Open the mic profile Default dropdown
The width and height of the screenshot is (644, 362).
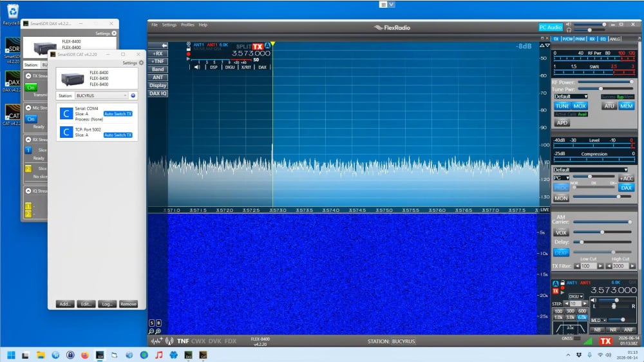point(590,169)
